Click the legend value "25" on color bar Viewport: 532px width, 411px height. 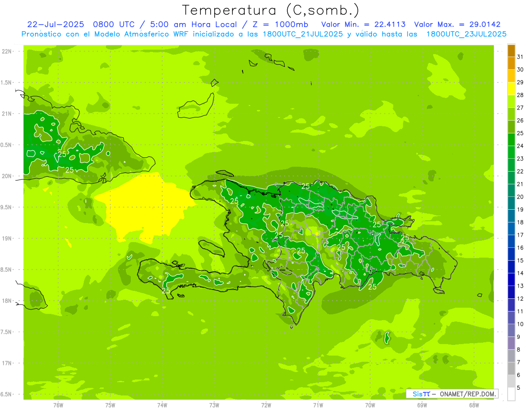pos(520,133)
